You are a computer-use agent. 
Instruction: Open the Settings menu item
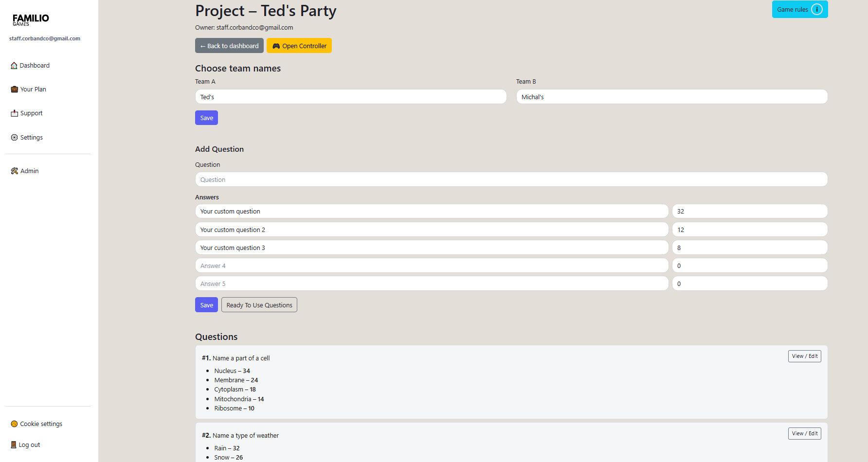click(27, 138)
